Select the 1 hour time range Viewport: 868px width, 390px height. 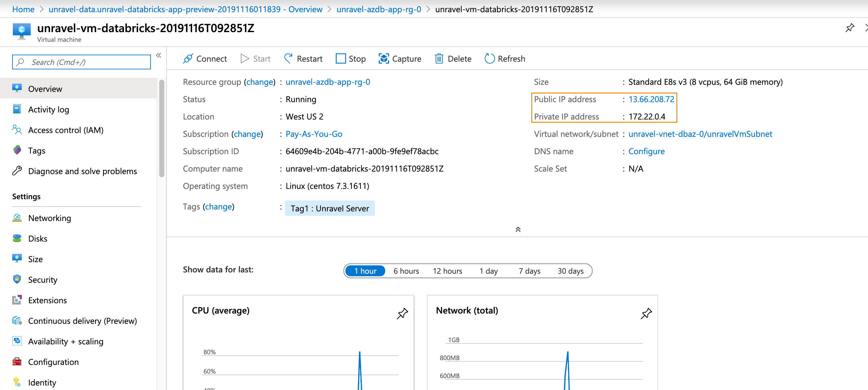(x=365, y=271)
